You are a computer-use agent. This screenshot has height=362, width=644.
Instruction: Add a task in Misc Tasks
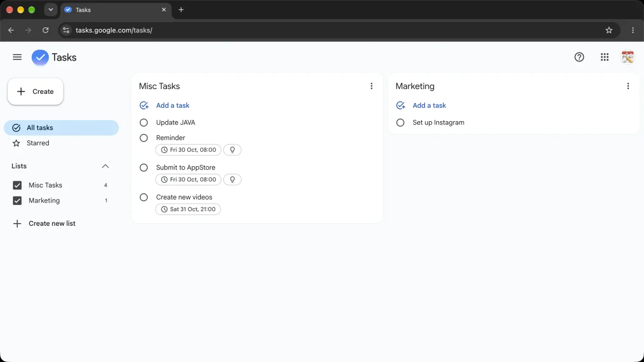(173, 106)
